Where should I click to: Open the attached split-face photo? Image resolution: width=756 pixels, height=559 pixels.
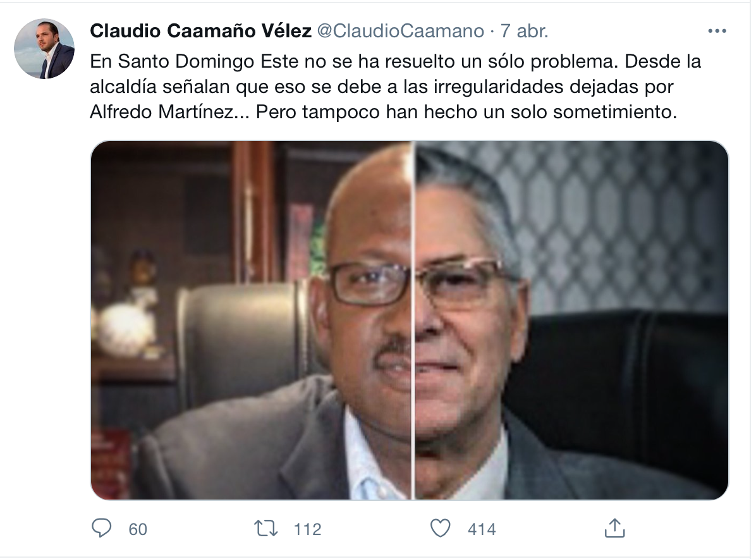[x=410, y=320]
